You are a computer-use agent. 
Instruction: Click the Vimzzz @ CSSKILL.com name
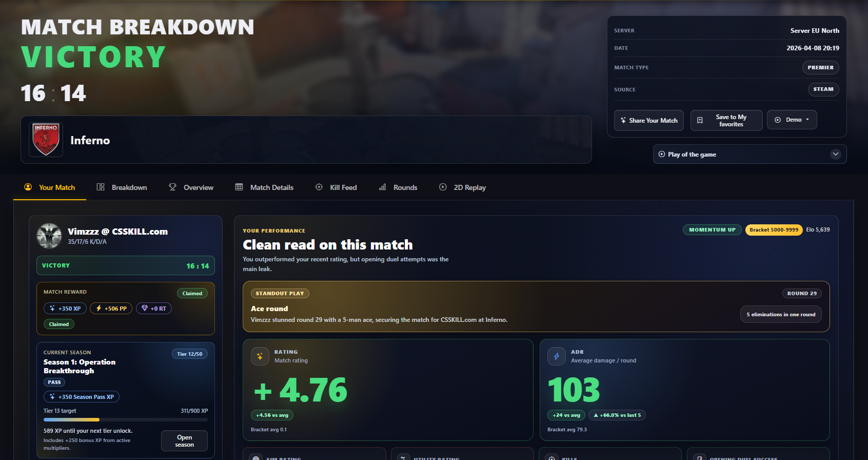(x=117, y=231)
